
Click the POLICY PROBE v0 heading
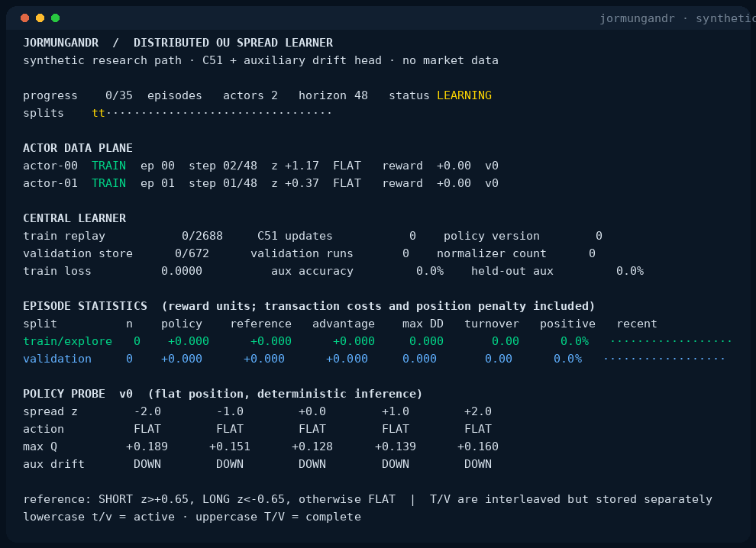78,394
